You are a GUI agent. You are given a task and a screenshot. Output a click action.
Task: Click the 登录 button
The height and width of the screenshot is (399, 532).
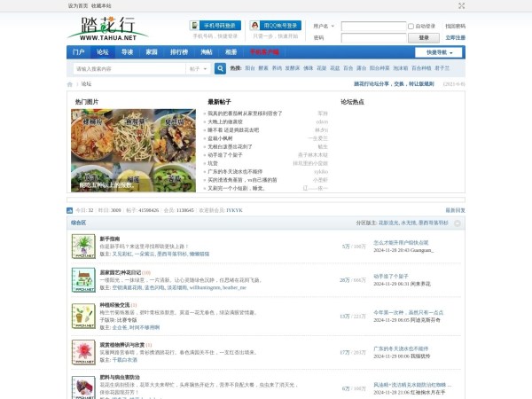point(423,38)
